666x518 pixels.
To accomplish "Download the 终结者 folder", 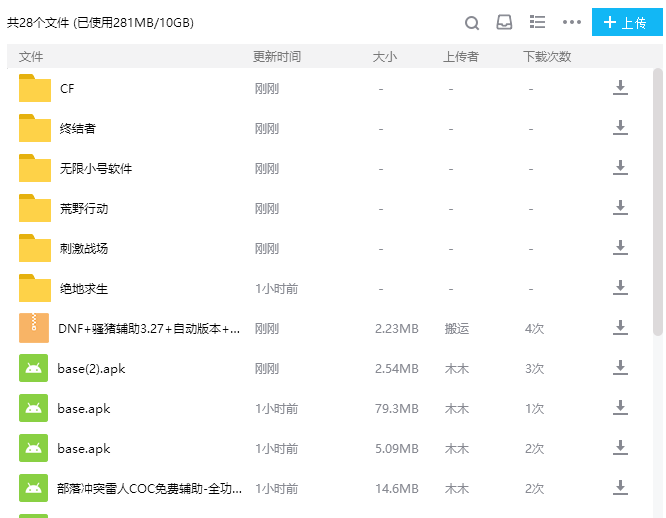I will pyautogui.click(x=620, y=128).
